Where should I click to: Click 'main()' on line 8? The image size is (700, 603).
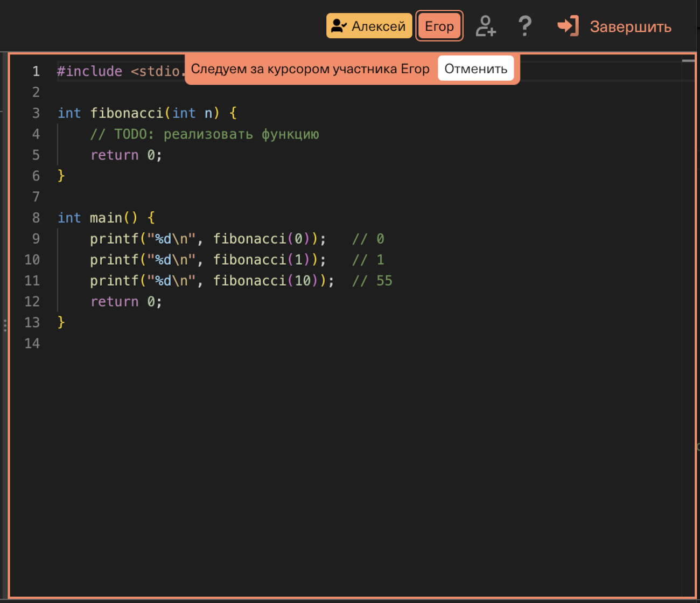114,218
